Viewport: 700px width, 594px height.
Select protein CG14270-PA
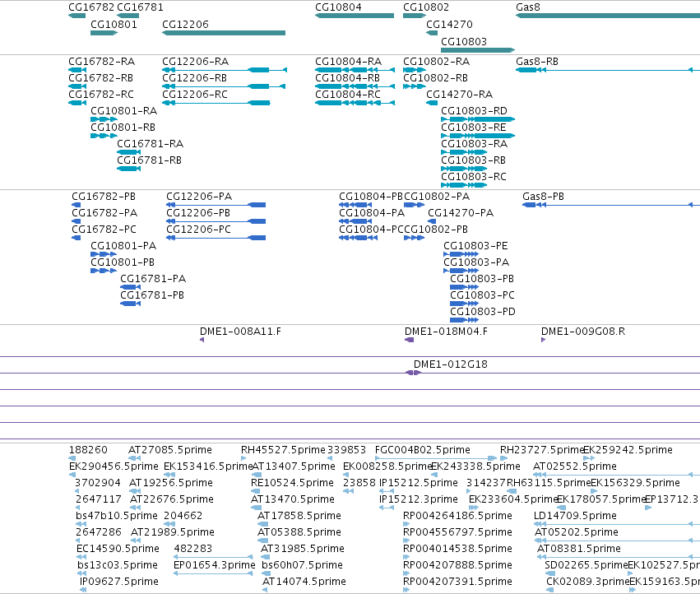click(432, 221)
